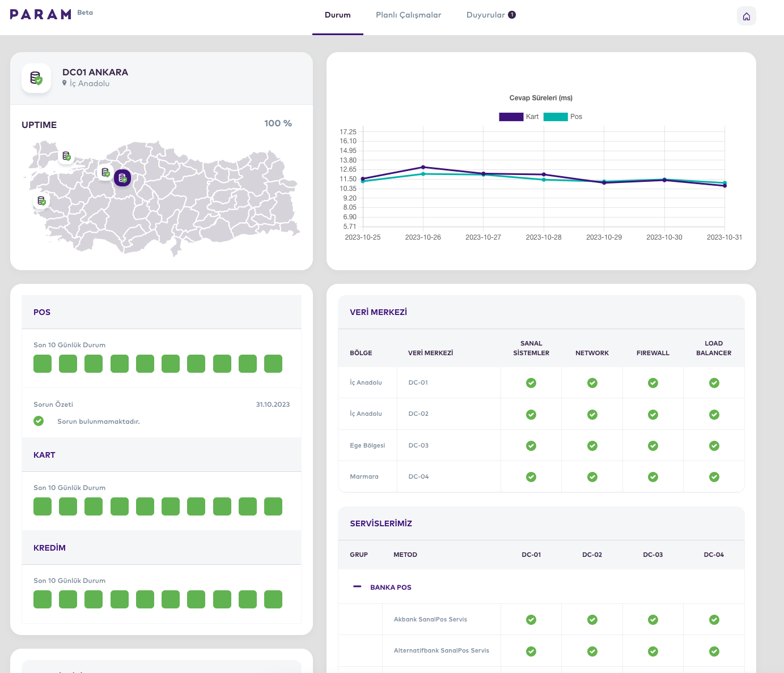Image resolution: width=784 pixels, height=673 pixels.
Task: Click the DC01 Ankara database shield icon
Action: point(36,78)
